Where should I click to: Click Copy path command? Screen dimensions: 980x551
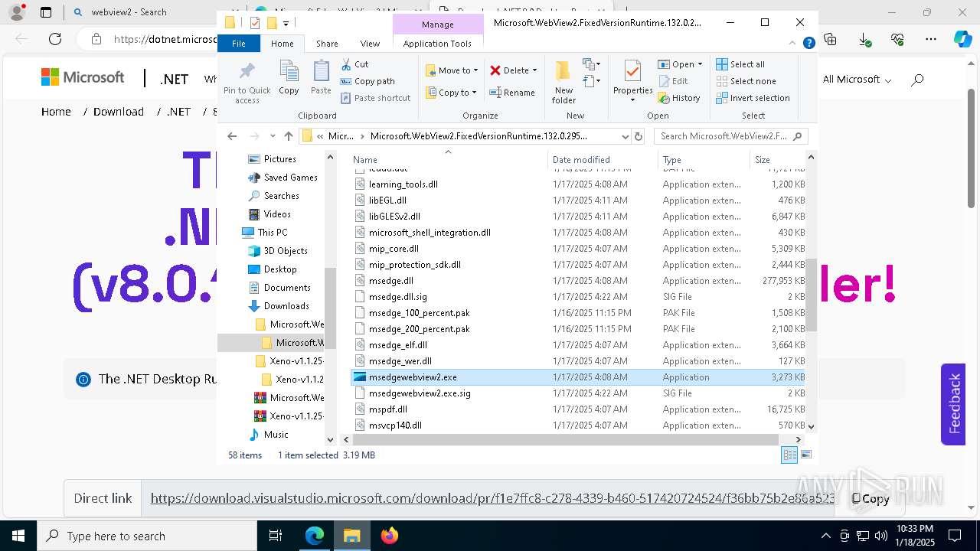click(368, 81)
